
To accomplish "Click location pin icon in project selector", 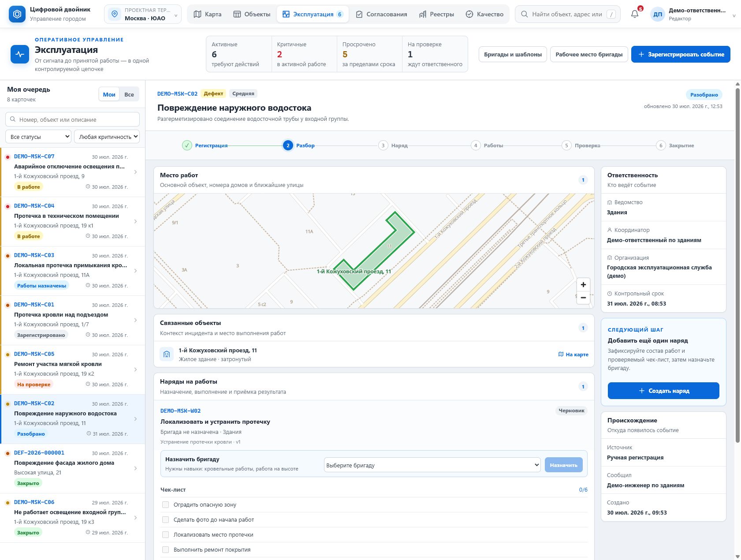I will pyautogui.click(x=115, y=14).
